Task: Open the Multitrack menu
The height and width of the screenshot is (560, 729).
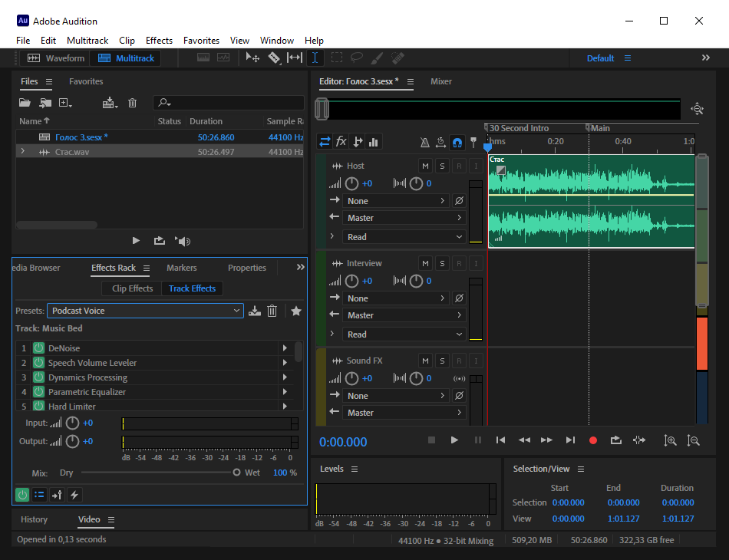Action: [87, 41]
